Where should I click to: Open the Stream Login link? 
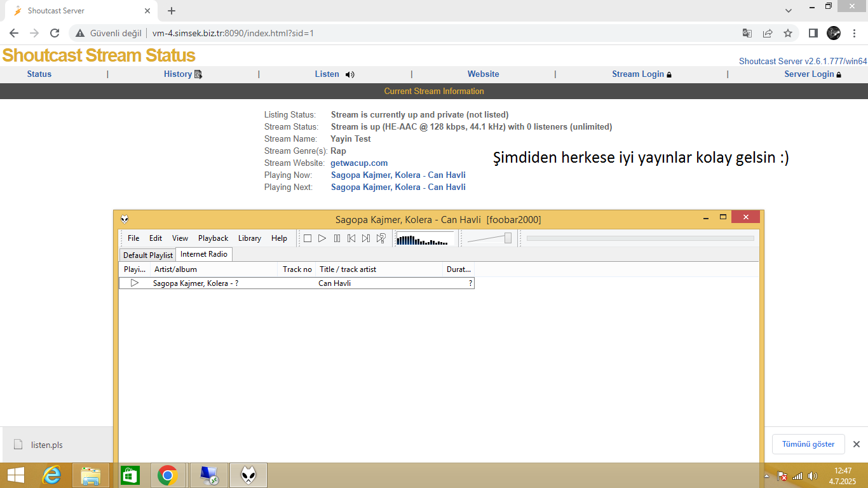[x=642, y=74]
